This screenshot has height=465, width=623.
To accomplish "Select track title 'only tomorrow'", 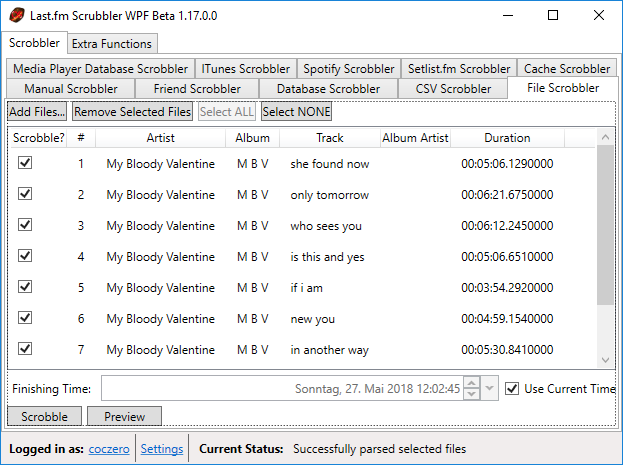I will [329, 195].
